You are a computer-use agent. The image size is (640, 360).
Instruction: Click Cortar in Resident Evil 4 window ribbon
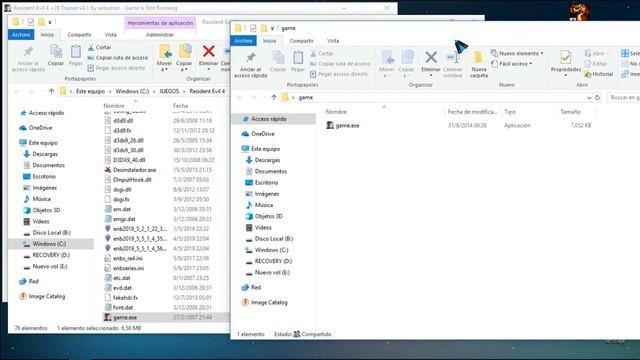point(99,47)
